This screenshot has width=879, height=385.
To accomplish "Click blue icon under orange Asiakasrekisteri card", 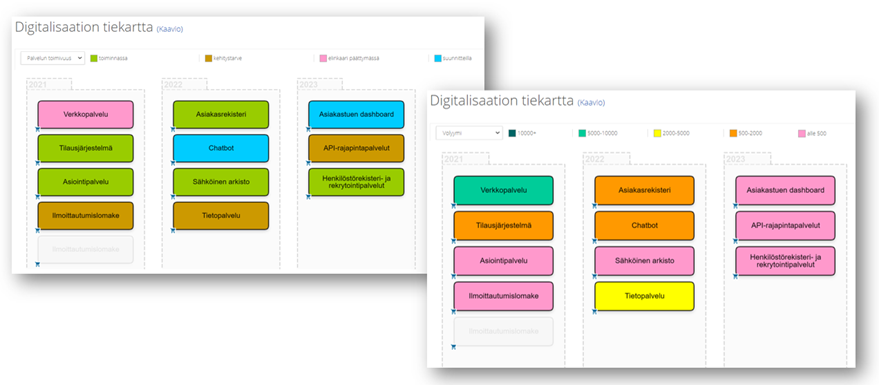I will click(x=594, y=206).
